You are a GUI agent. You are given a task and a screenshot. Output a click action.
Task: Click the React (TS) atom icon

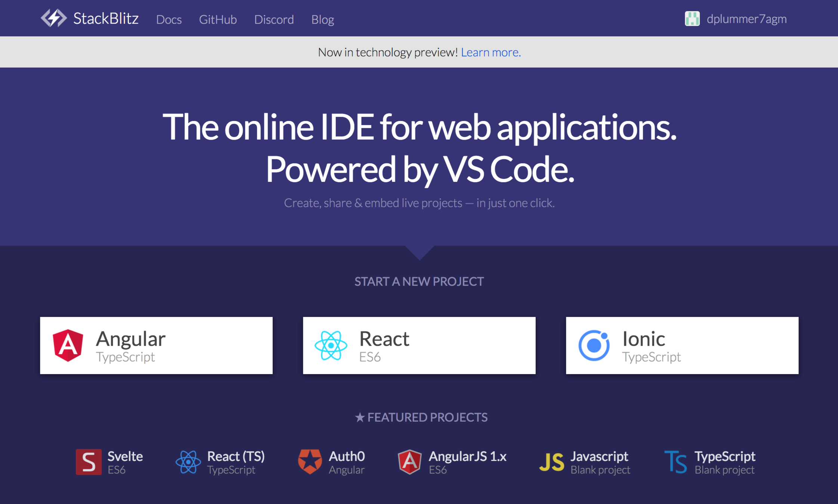coord(188,462)
